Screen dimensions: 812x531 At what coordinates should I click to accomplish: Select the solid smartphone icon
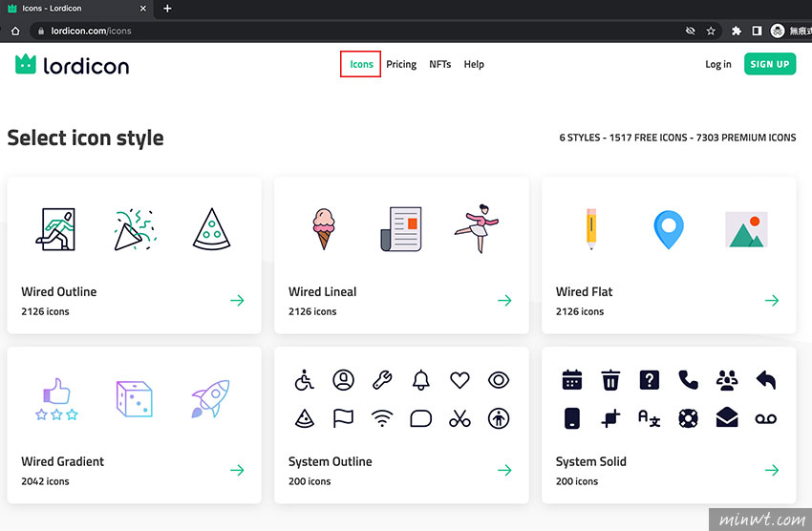[571, 418]
